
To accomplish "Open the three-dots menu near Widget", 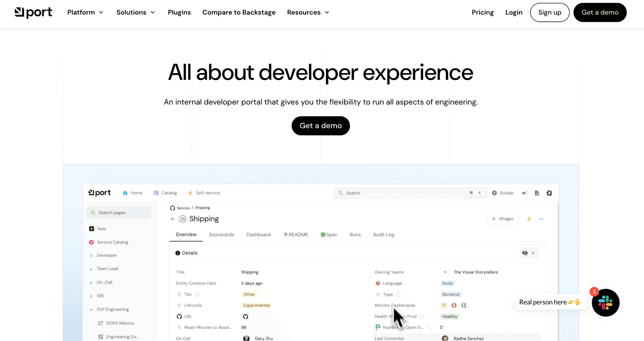I will (x=541, y=219).
